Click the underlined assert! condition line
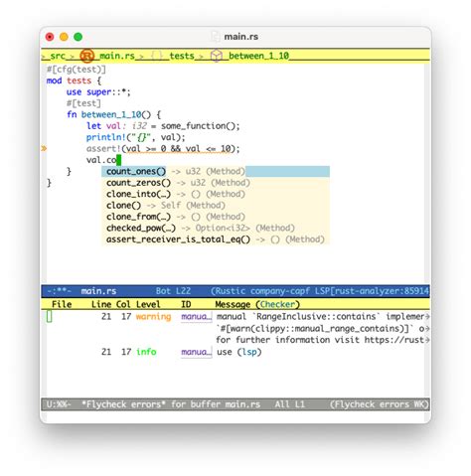 click(x=163, y=148)
